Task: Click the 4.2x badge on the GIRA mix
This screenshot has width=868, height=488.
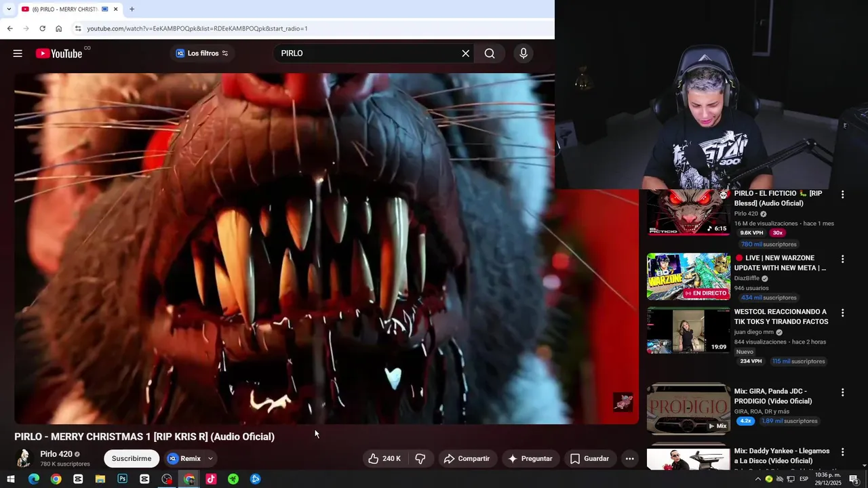Action: pyautogui.click(x=746, y=421)
